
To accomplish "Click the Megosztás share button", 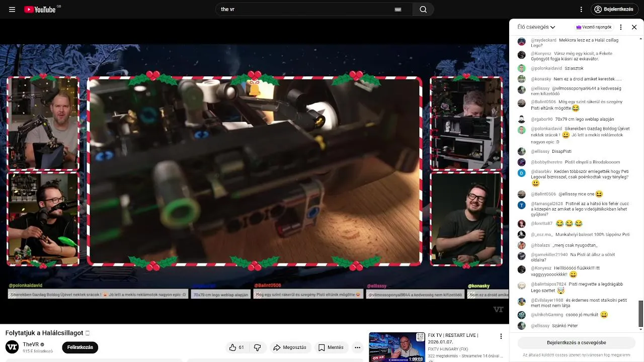I will [x=289, y=347].
